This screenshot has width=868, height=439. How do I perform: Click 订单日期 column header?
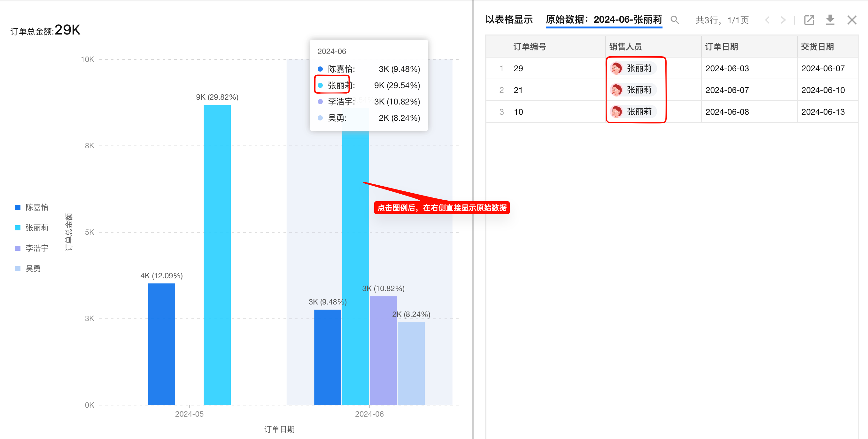click(721, 47)
